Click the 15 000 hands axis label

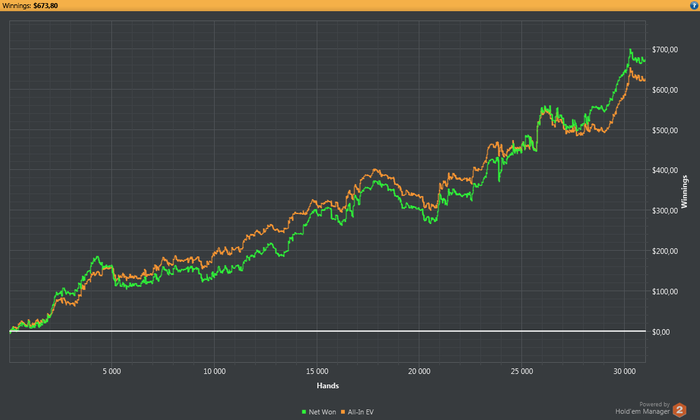[317, 371]
